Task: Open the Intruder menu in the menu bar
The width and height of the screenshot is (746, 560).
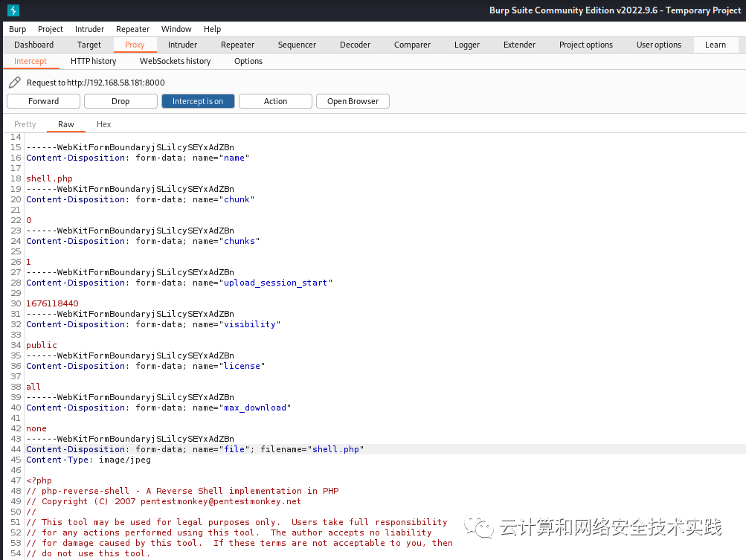Action: point(89,29)
